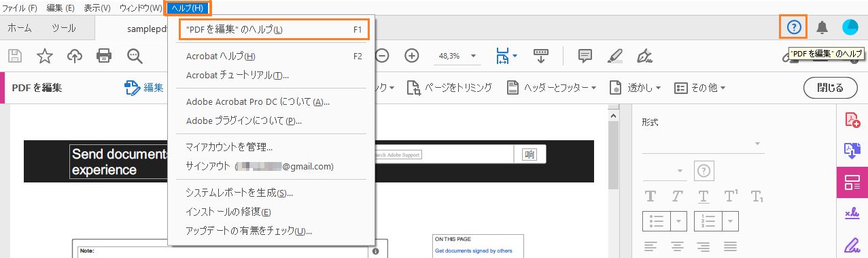868x258 pixels.
Task: Toggle subscript formatting
Action: 757,197
